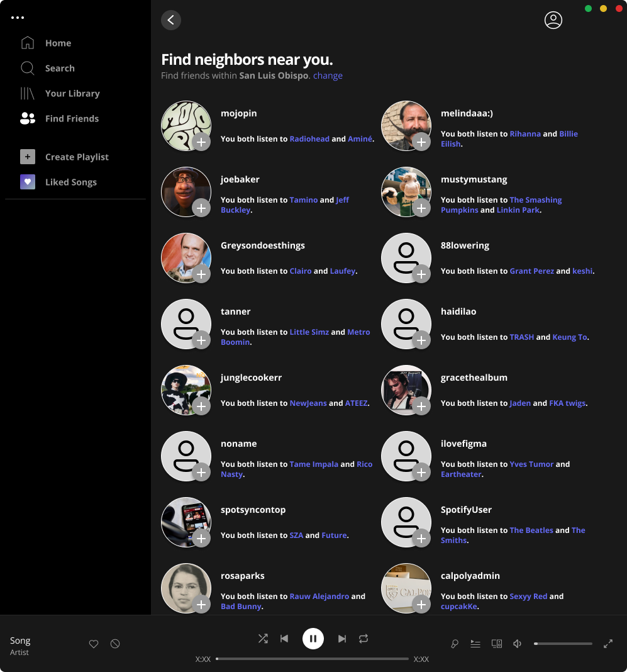
Task: Open the Radiohead artist link
Action: click(x=309, y=139)
